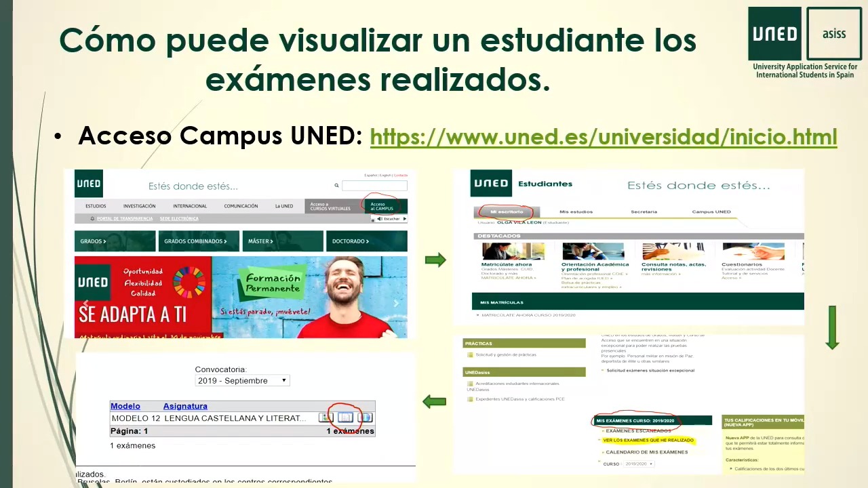
Task: Click the globe icon in MODELO 12 row
Action: click(365, 418)
